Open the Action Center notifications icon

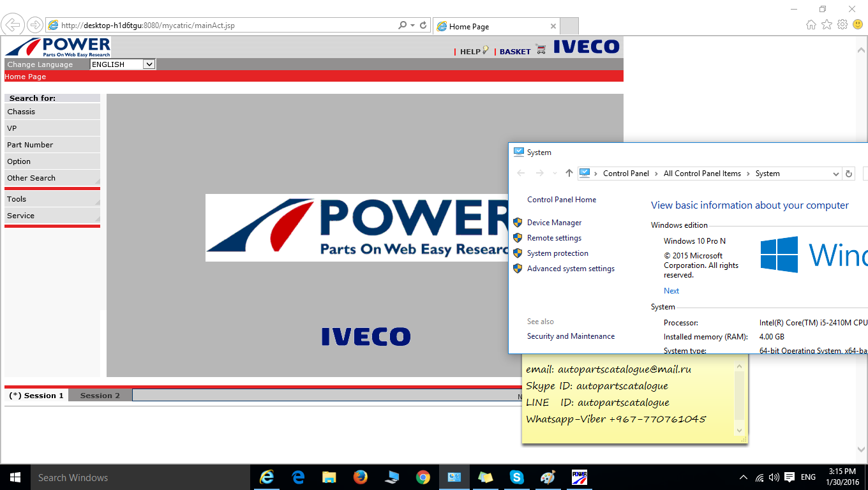(x=789, y=477)
